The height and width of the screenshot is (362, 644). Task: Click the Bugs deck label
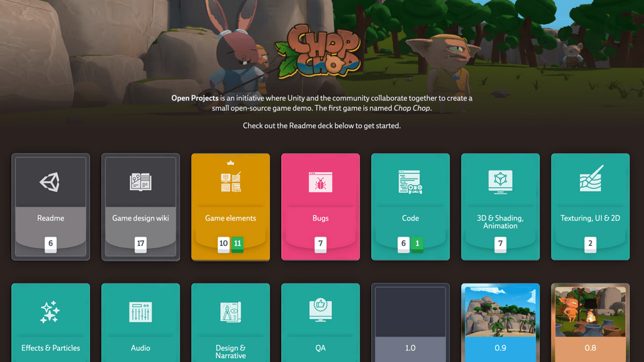320,218
